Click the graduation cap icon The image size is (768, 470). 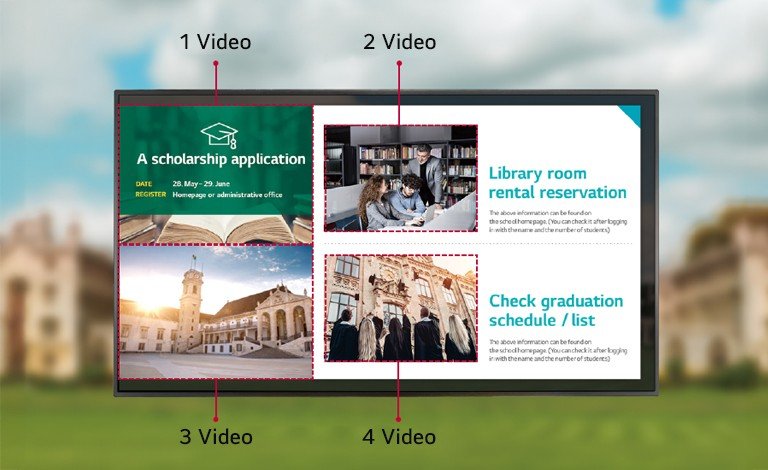coord(220,135)
